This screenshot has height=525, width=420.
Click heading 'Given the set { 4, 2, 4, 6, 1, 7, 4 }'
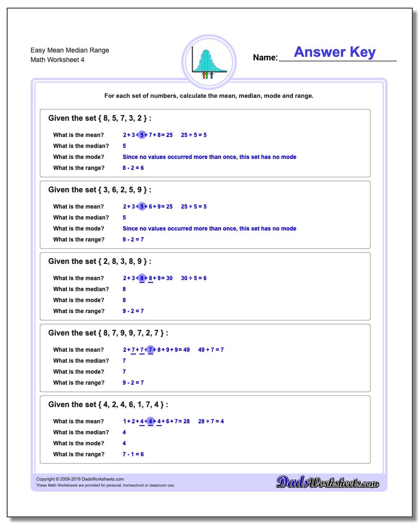click(108, 405)
